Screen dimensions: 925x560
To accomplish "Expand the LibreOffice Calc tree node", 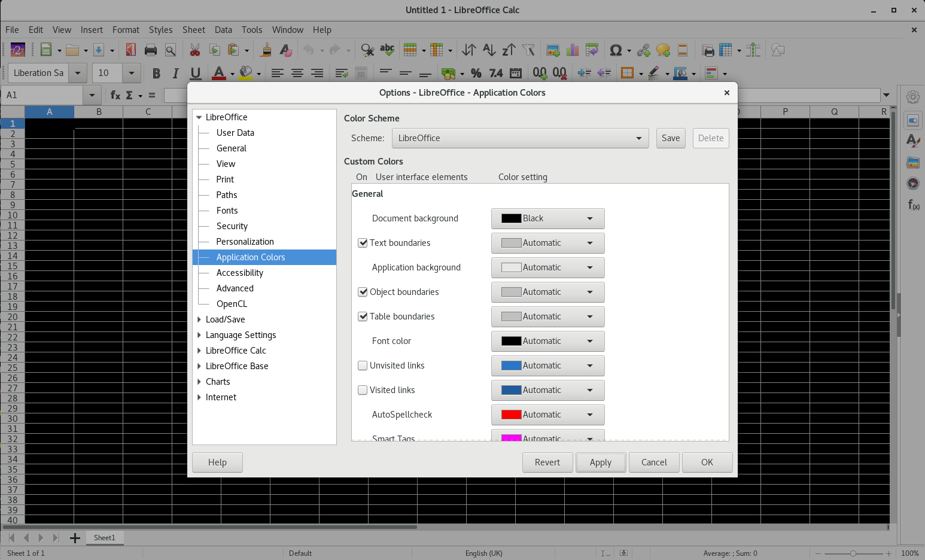I will coord(199,351).
